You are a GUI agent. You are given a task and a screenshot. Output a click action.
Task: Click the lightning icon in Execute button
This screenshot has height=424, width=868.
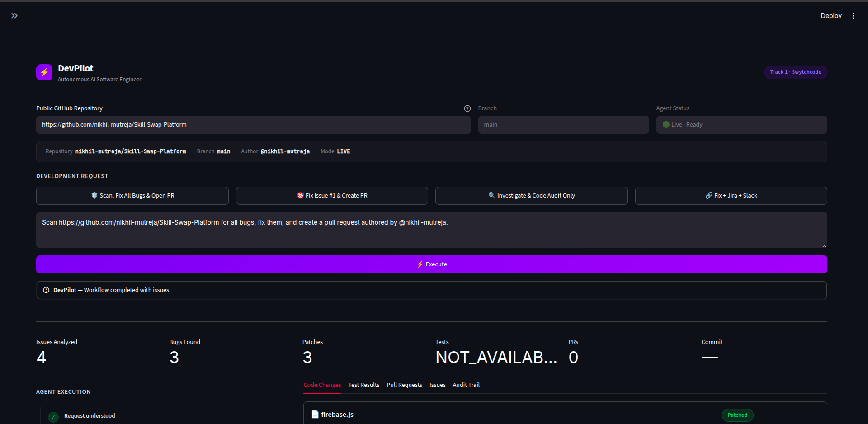point(420,264)
